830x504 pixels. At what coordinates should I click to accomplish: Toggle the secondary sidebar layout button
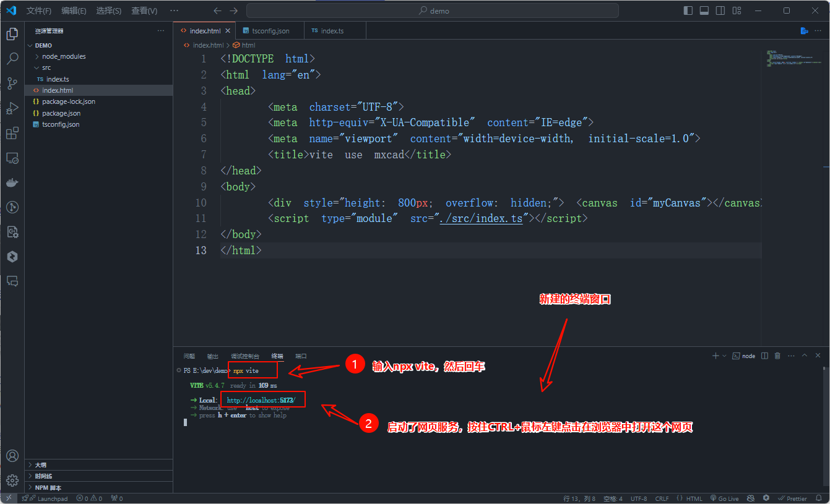720,11
